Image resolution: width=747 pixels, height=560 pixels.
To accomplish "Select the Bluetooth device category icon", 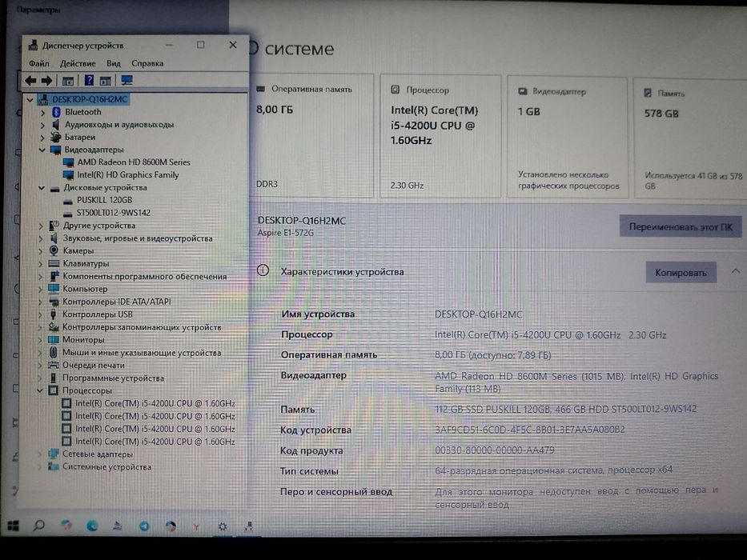I will coord(56,112).
